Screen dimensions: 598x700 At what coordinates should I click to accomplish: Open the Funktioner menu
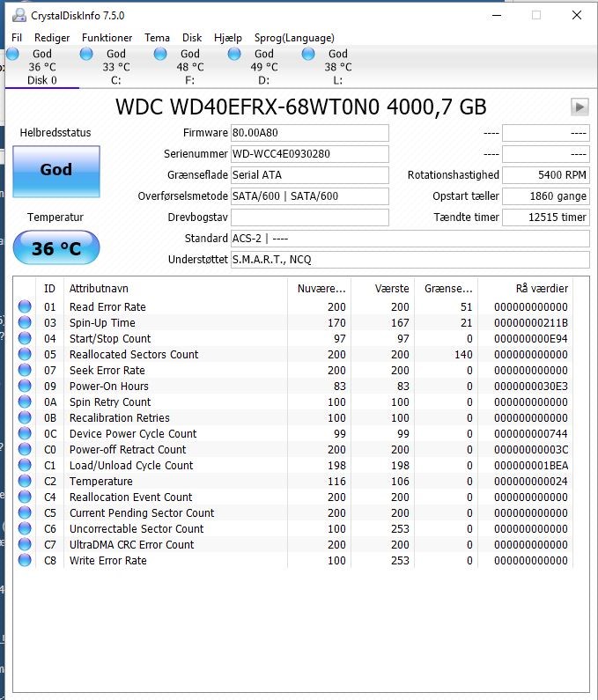(107, 38)
